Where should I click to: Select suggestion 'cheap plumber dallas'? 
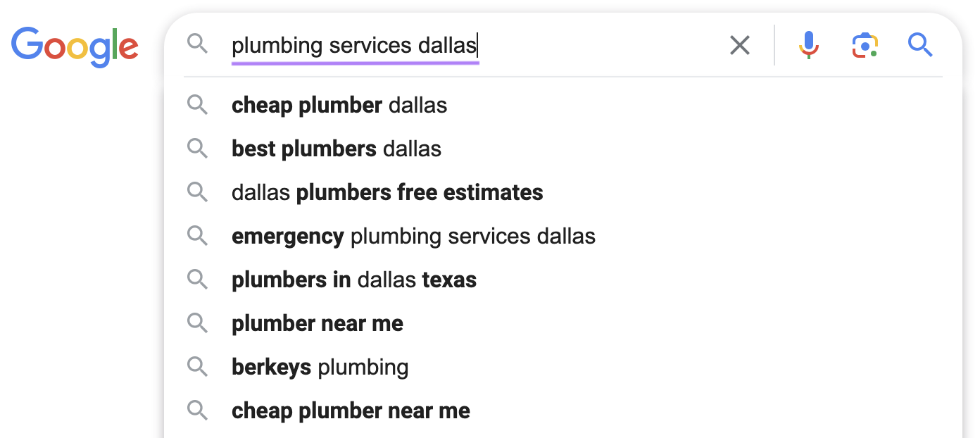(x=339, y=105)
